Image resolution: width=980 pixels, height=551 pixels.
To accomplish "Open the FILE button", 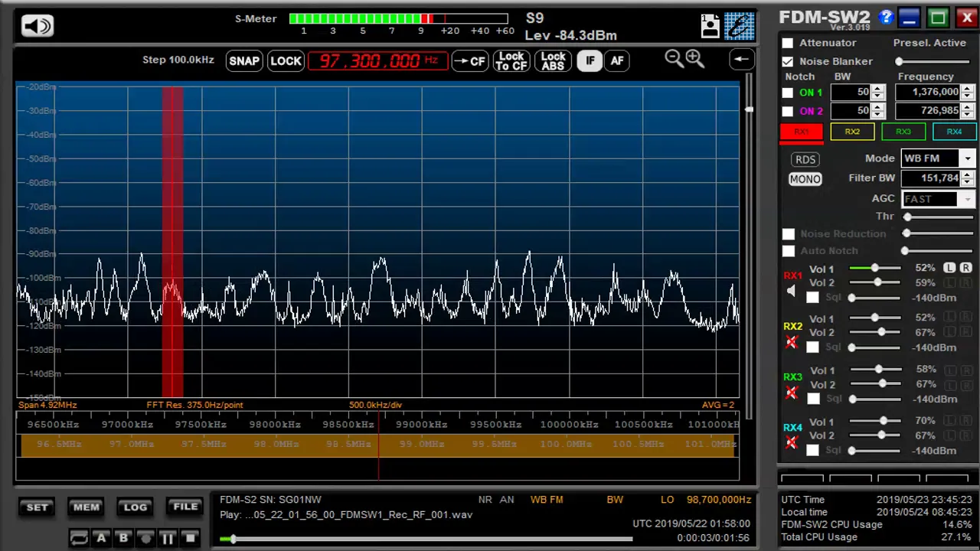I will click(x=185, y=507).
